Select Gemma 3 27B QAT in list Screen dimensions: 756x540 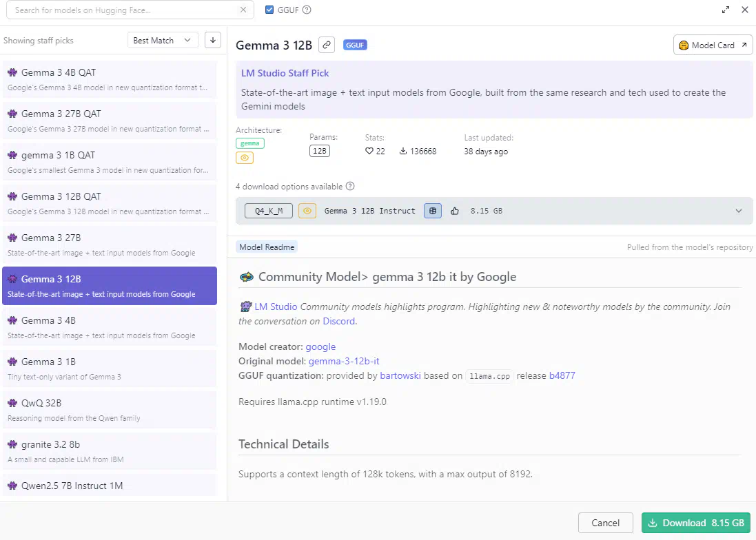coord(110,121)
